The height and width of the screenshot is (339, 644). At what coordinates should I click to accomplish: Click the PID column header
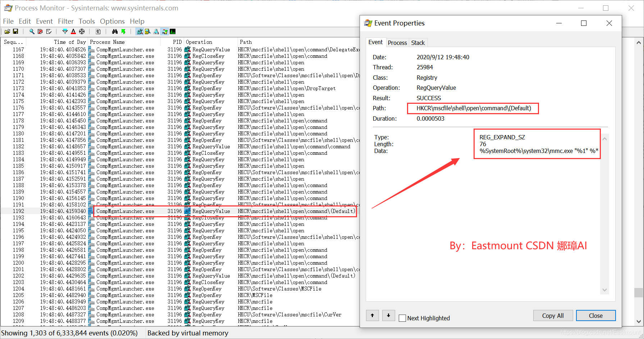pyautogui.click(x=173, y=42)
